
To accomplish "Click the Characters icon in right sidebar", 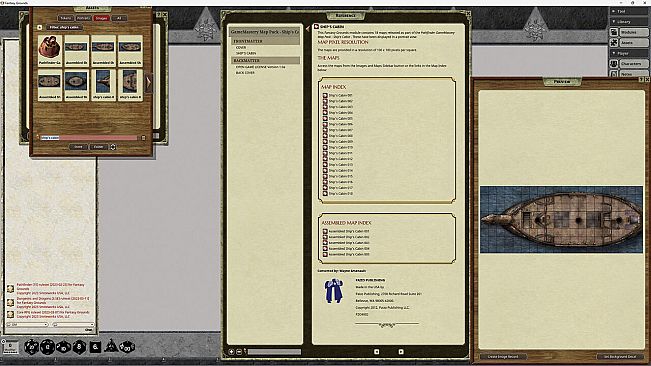I will [614, 63].
